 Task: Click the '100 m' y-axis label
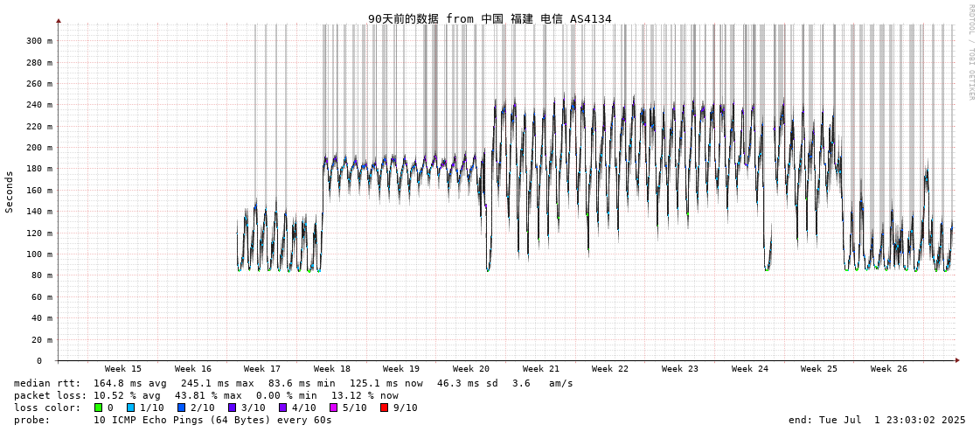(38, 254)
